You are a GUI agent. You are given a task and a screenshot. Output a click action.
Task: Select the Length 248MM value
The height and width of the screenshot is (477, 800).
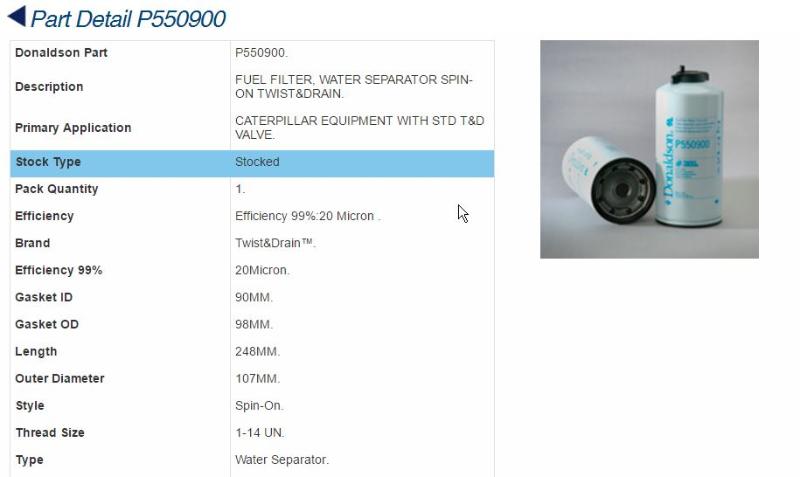[x=257, y=352]
